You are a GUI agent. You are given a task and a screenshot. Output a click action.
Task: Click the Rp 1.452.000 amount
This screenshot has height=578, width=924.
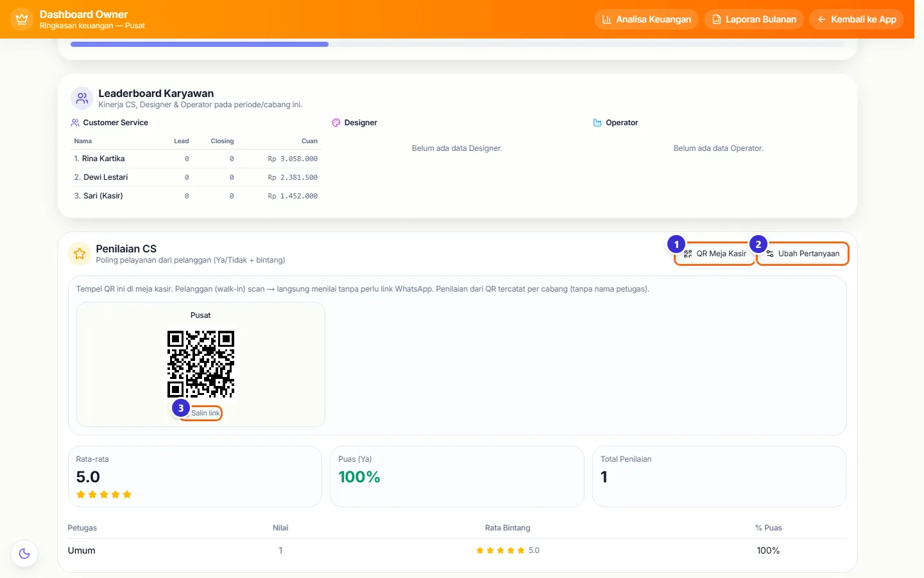click(x=293, y=196)
